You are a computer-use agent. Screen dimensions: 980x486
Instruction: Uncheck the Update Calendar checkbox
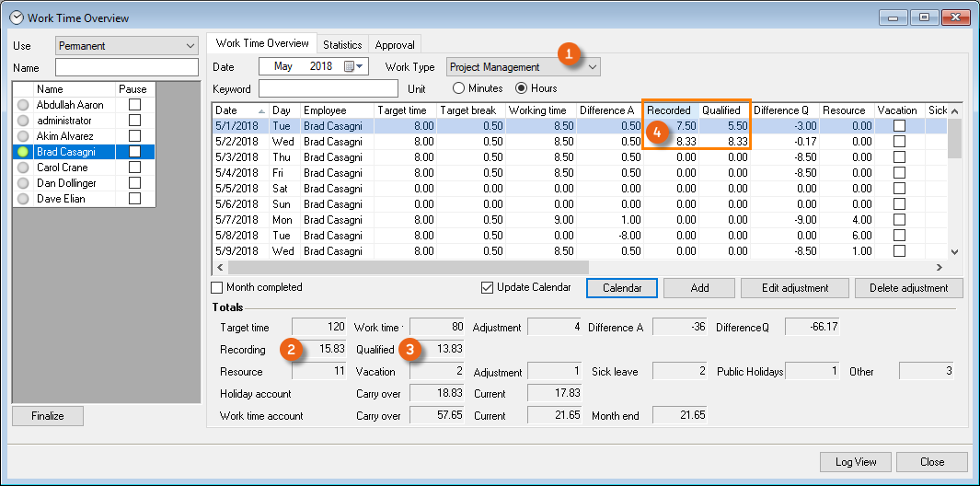click(x=488, y=288)
